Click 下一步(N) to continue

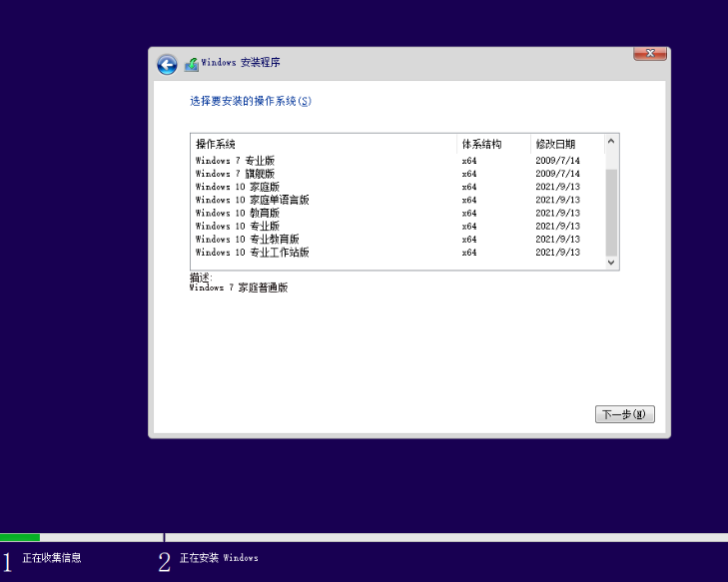pos(625,414)
